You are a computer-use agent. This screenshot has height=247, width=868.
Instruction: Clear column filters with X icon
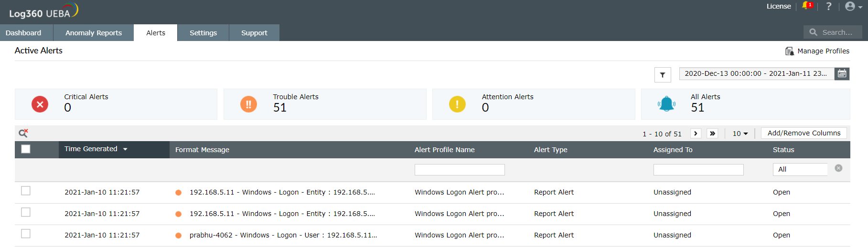point(838,168)
